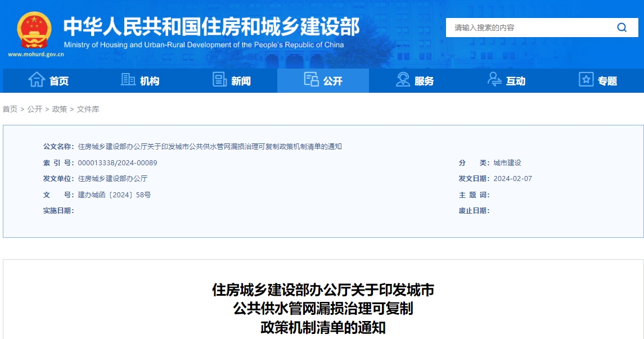The height and width of the screenshot is (339, 644).
Task: Click the national emblem logo
Action: [x=34, y=30]
